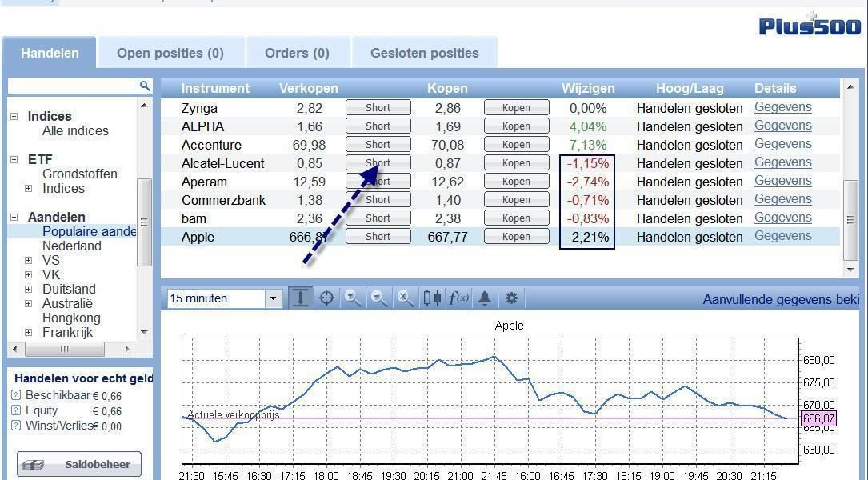Click the instrument table vertical scrollbar thumb

(x=850, y=220)
